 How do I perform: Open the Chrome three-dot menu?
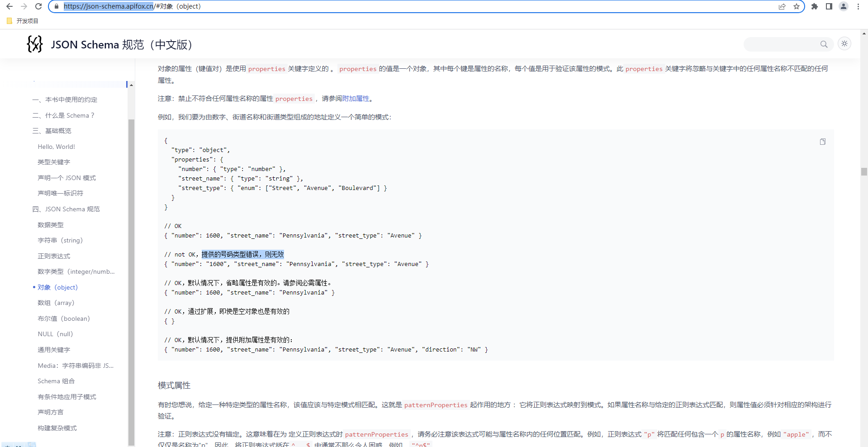click(x=858, y=6)
